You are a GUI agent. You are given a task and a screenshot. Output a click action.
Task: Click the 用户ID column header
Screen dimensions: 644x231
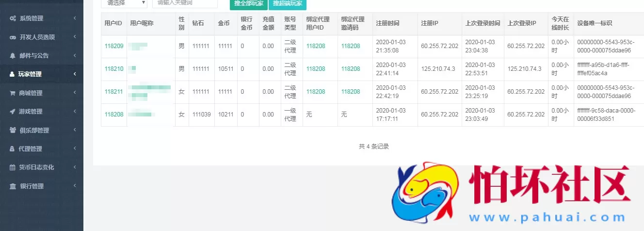click(x=113, y=23)
